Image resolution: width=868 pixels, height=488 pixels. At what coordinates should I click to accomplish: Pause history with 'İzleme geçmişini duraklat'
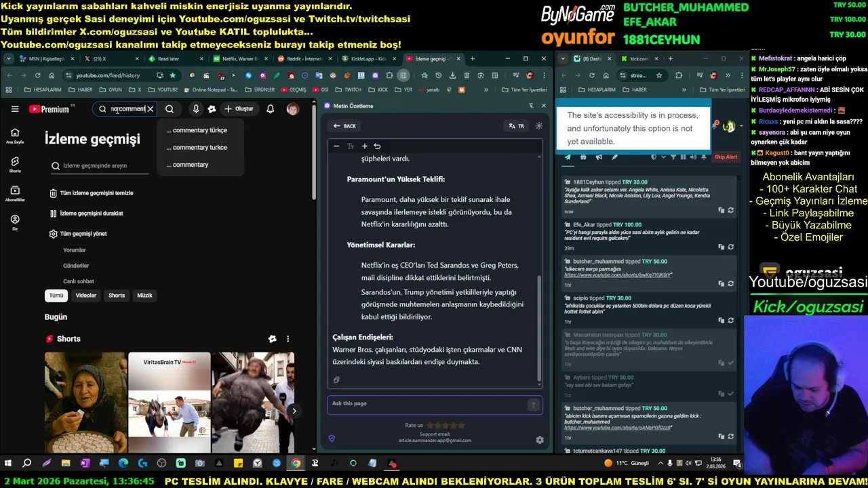(86, 213)
